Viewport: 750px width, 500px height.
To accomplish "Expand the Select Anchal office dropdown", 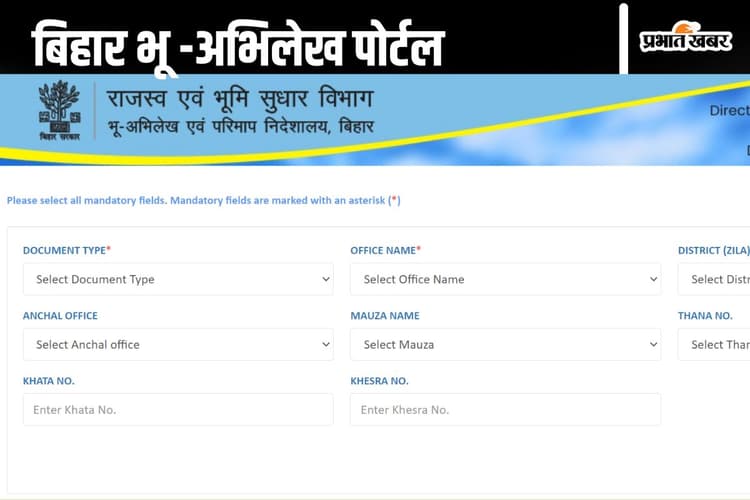I will pyautogui.click(x=178, y=344).
